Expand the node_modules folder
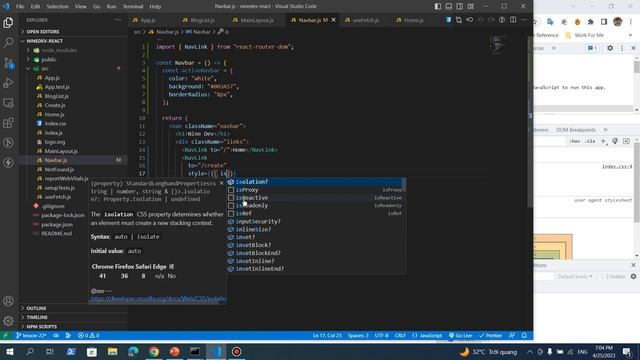This screenshot has height=360, width=640. pyautogui.click(x=59, y=50)
